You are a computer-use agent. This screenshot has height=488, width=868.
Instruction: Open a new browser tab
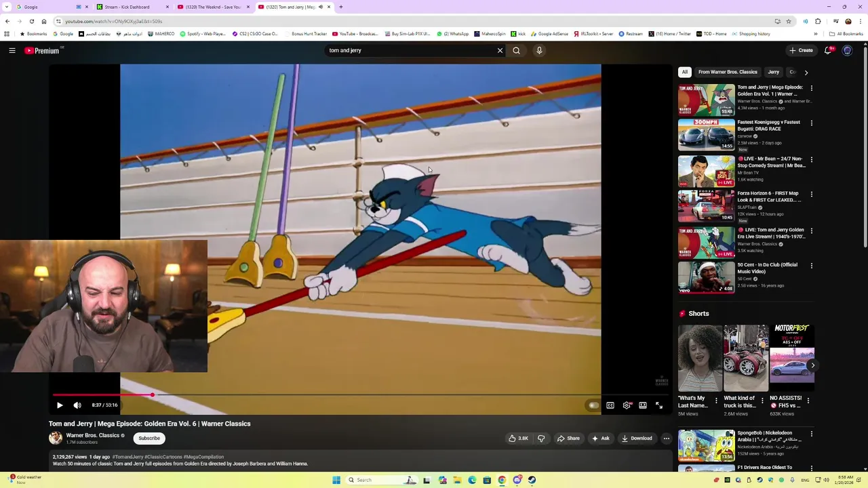341,7
